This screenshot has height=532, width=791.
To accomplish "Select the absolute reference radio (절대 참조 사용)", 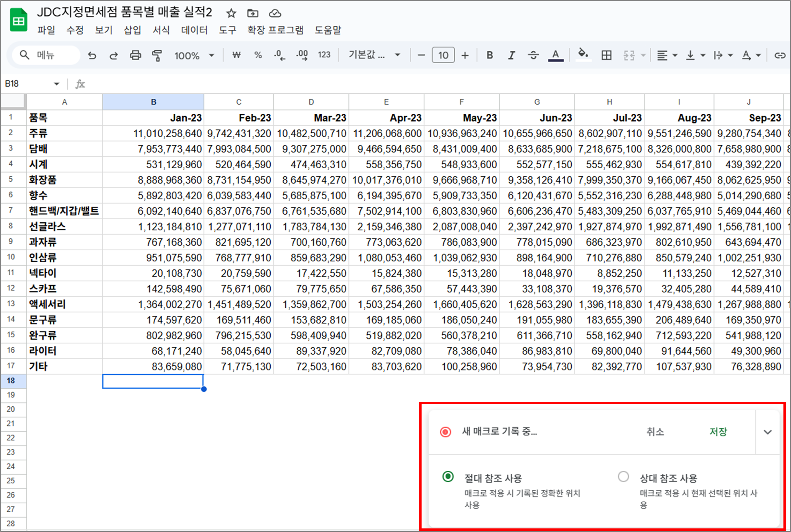I will click(448, 476).
